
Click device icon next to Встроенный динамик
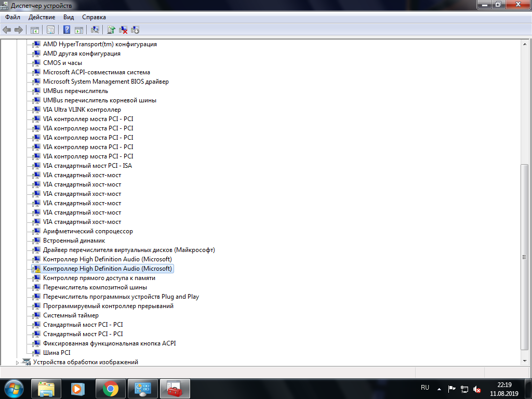click(x=37, y=241)
